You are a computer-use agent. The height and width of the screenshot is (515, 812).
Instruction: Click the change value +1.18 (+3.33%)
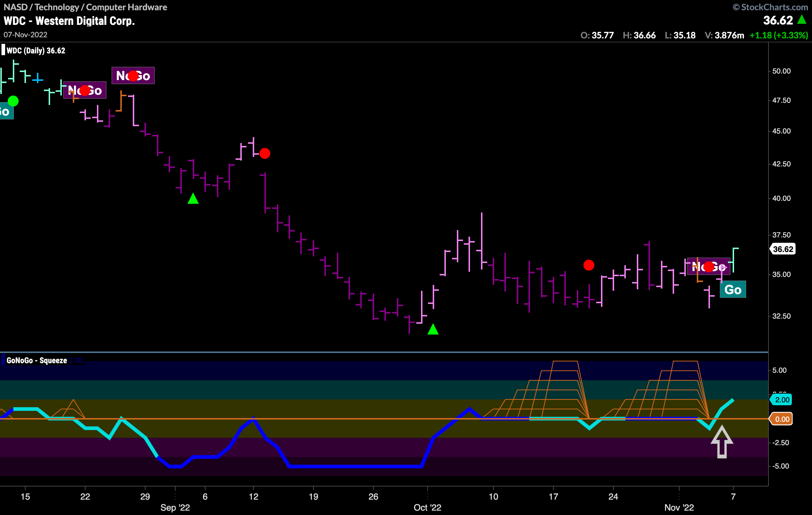[x=779, y=35]
